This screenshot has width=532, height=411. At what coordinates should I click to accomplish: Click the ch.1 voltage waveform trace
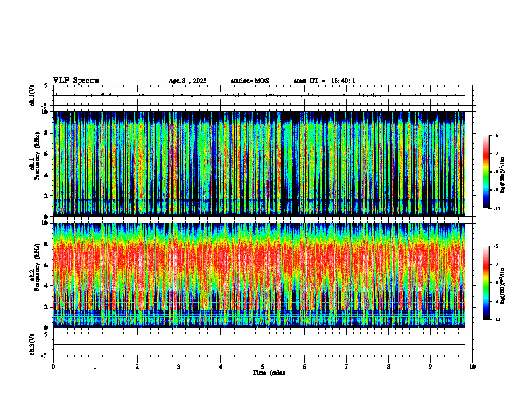point(259,95)
